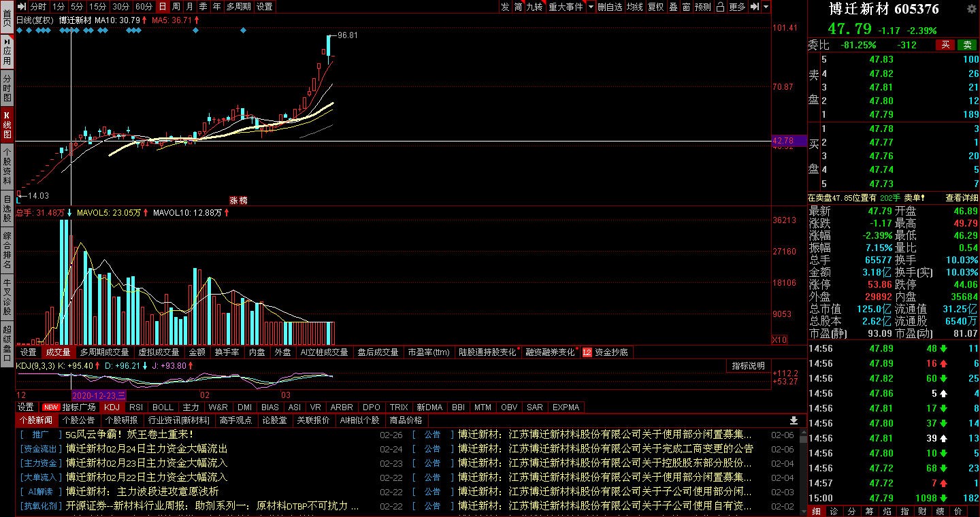Switch to the 换手率 indicator tab
Screen dimensions: 980x517
point(227,352)
